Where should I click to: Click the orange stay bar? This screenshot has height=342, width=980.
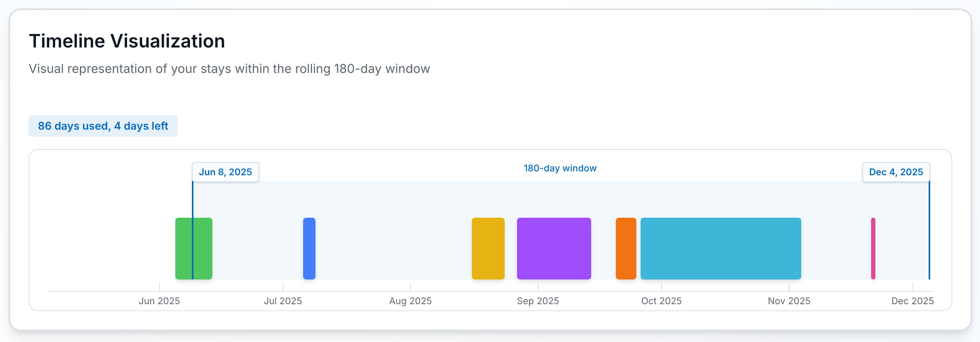pos(626,248)
